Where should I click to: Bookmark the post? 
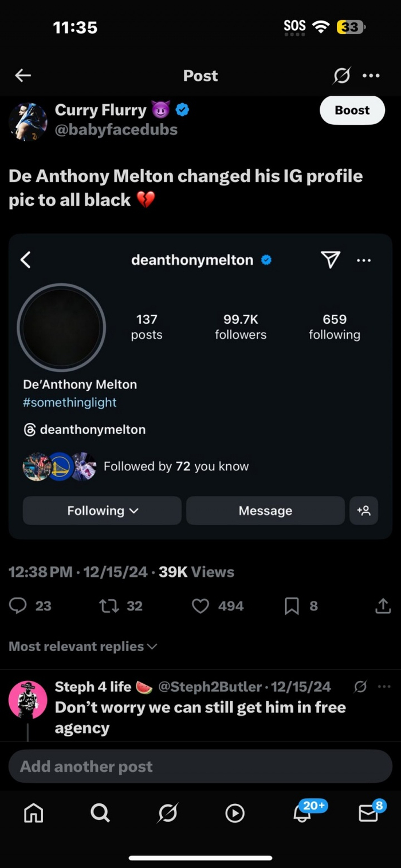click(292, 606)
